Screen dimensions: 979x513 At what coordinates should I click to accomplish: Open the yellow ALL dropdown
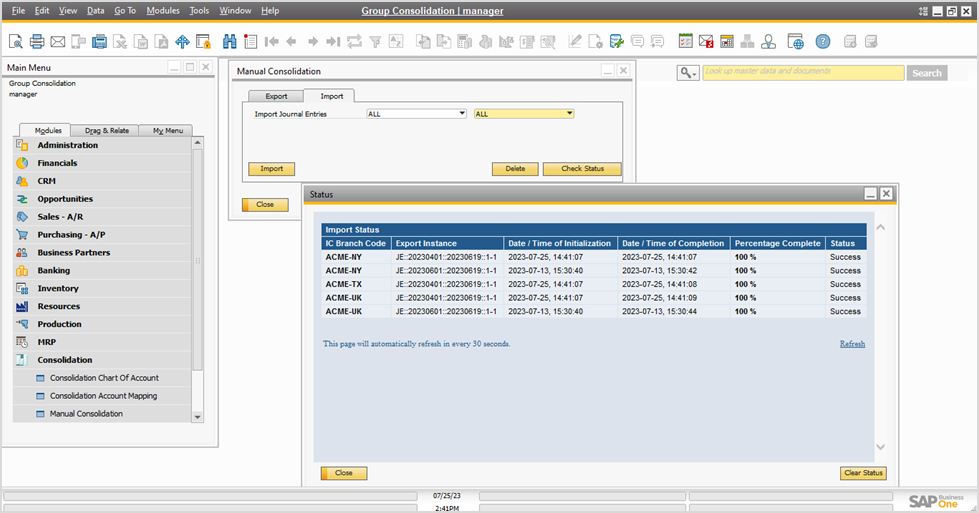[x=524, y=114]
